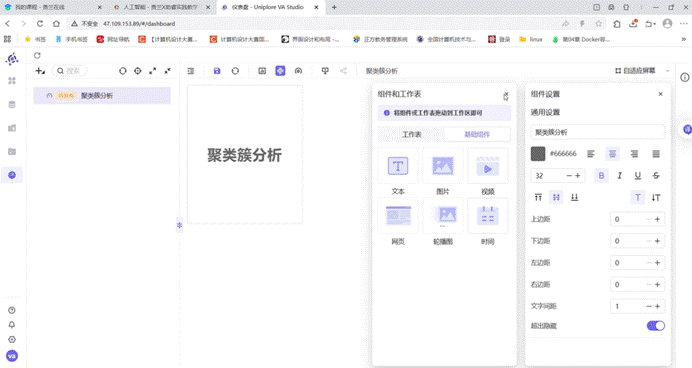The image size is (692, 368).
Task: Open the linux bookmark folder
Action: 531,39
